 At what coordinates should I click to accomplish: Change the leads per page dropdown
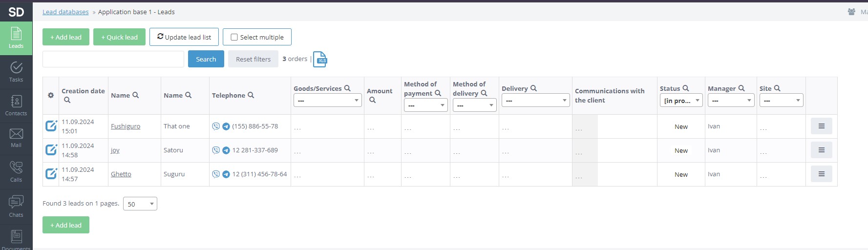click(x=140, y=204)
